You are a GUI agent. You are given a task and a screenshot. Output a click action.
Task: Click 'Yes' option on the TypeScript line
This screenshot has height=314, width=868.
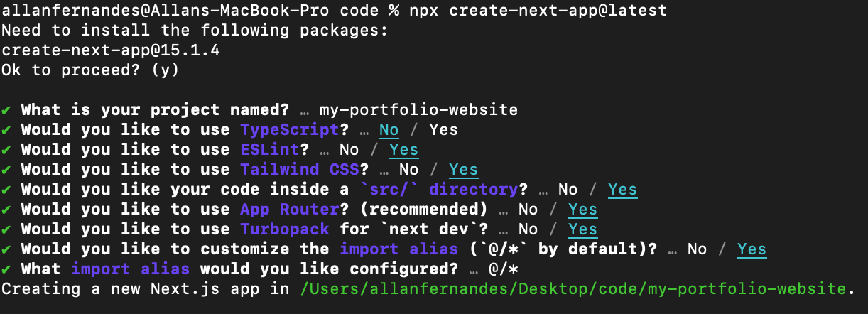coord(443,130)
